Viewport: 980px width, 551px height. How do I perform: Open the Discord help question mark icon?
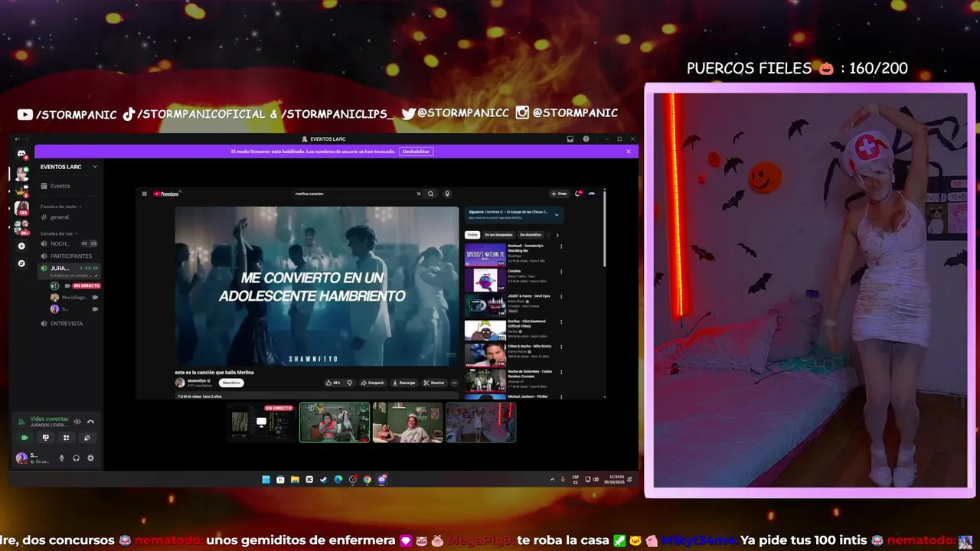coord(586,139)
